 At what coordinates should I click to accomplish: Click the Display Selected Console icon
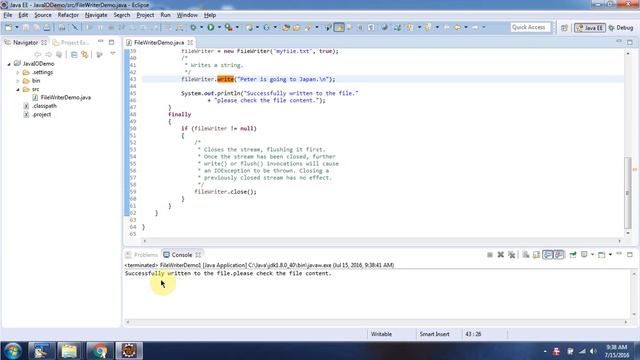584,255
